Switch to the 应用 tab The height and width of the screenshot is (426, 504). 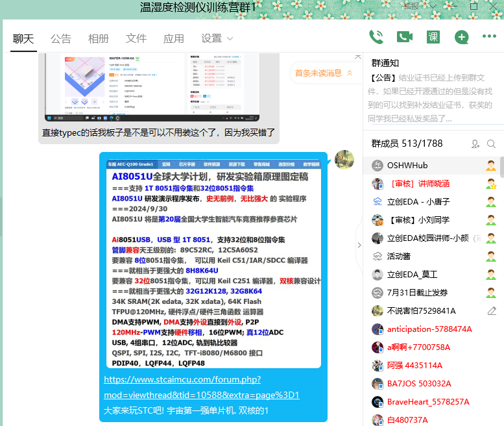click(x=174, y=38)
